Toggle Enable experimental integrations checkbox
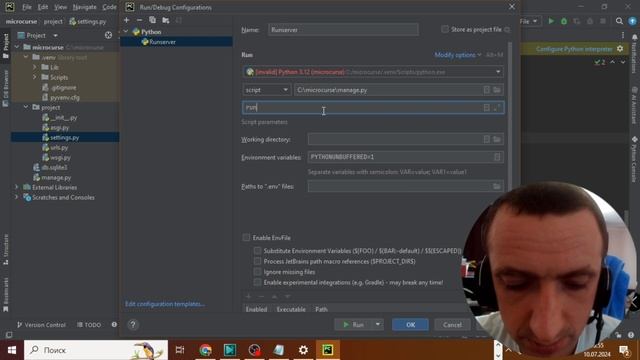640x360 pixels. [x=257, y=282]
